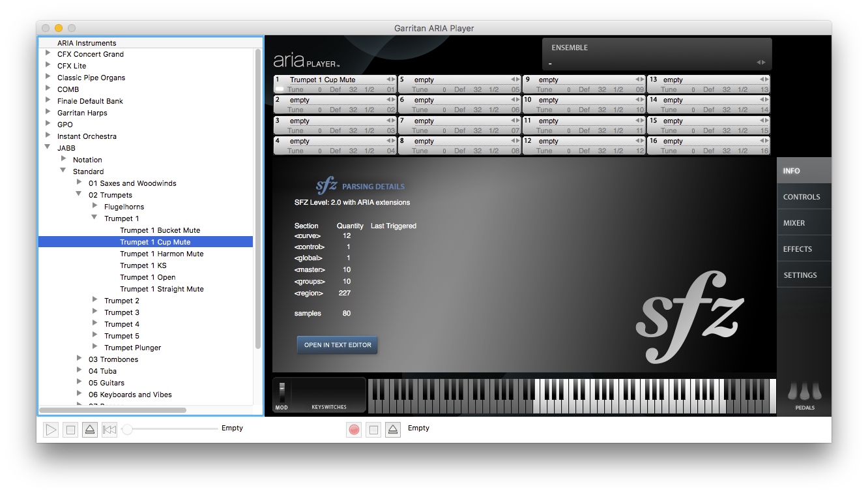Expand 05 Guitars folder
This screenshot has height=495, width=868.
pyautogui.click(x=80, y=382)
